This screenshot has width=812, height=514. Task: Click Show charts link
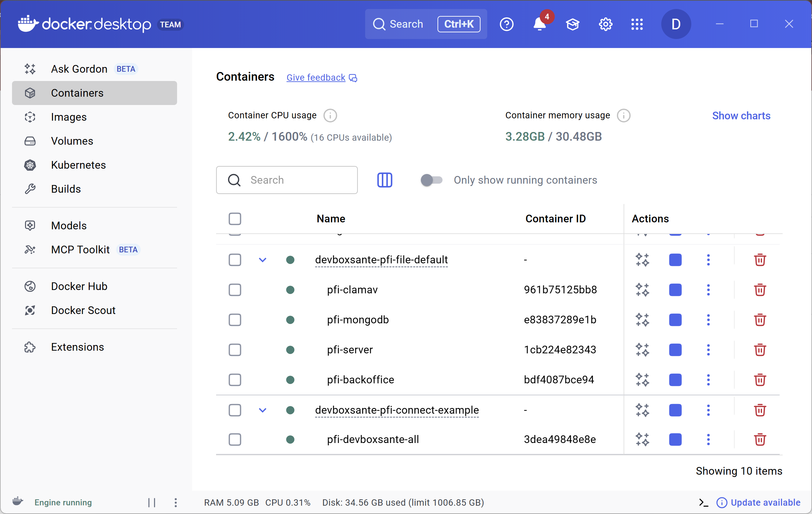pos(741,116)
